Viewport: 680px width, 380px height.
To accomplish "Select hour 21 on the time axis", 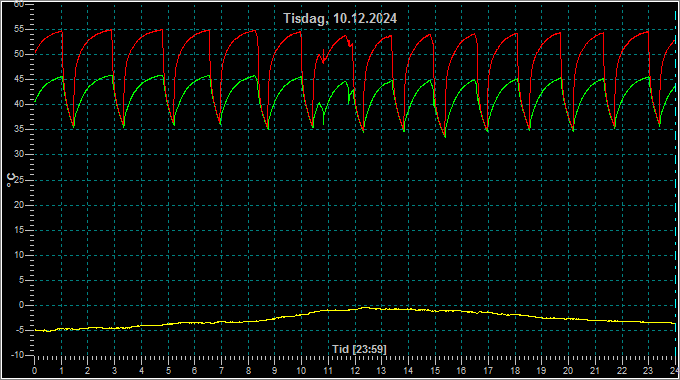I will pos(595,371).
